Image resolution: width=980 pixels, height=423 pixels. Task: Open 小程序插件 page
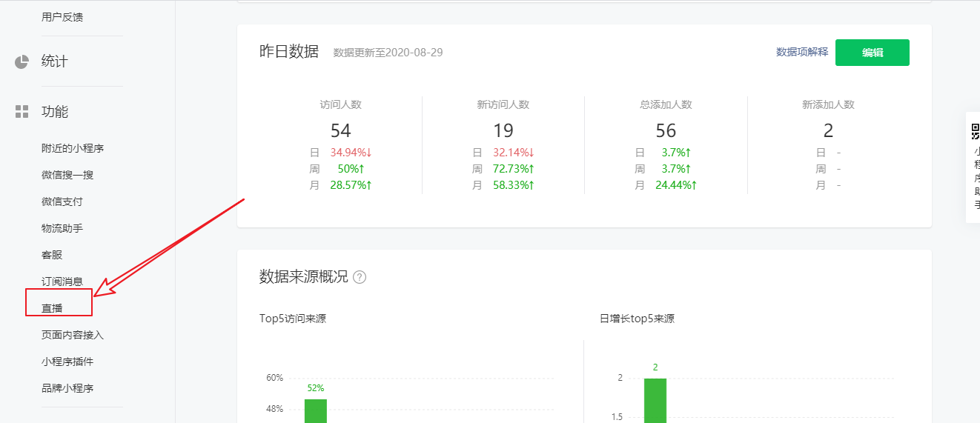(67, 362)
